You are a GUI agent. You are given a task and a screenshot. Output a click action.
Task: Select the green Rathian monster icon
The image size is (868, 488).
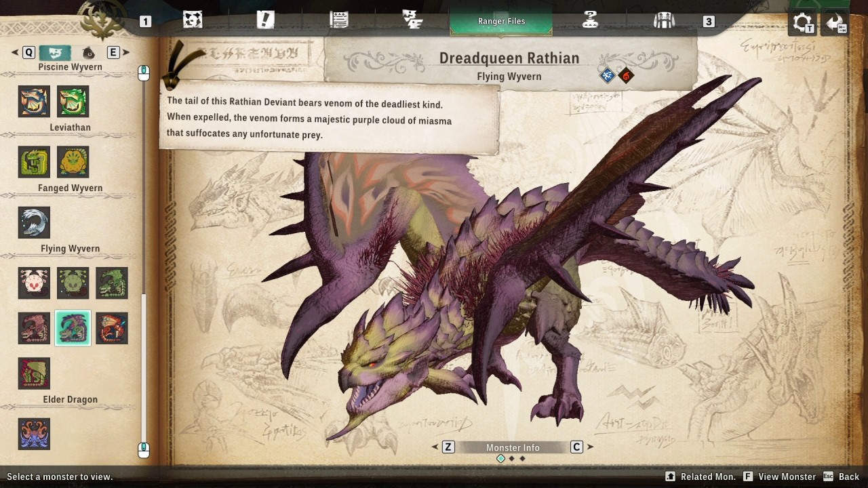tap(112, 283)
